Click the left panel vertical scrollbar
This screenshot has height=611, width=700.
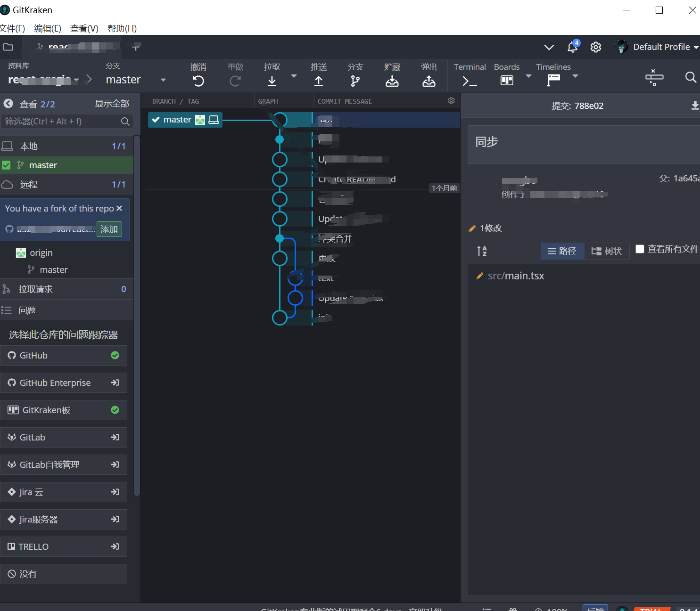pos(137,316)
